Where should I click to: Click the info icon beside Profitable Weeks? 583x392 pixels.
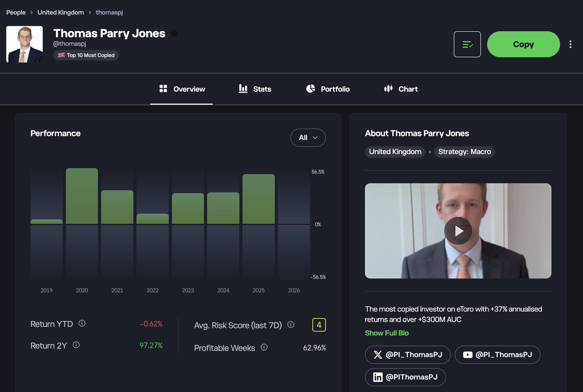pos(264,347)
